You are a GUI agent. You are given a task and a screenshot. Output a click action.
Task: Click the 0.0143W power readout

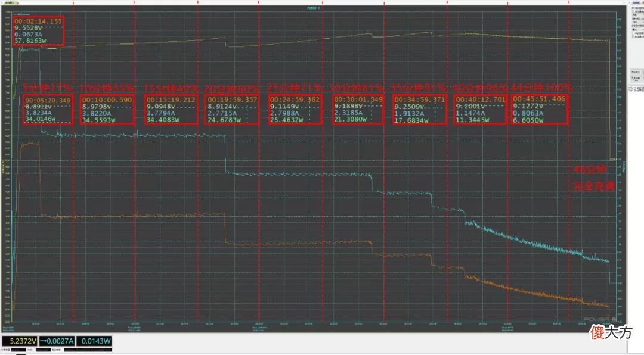tap(94, 341)
